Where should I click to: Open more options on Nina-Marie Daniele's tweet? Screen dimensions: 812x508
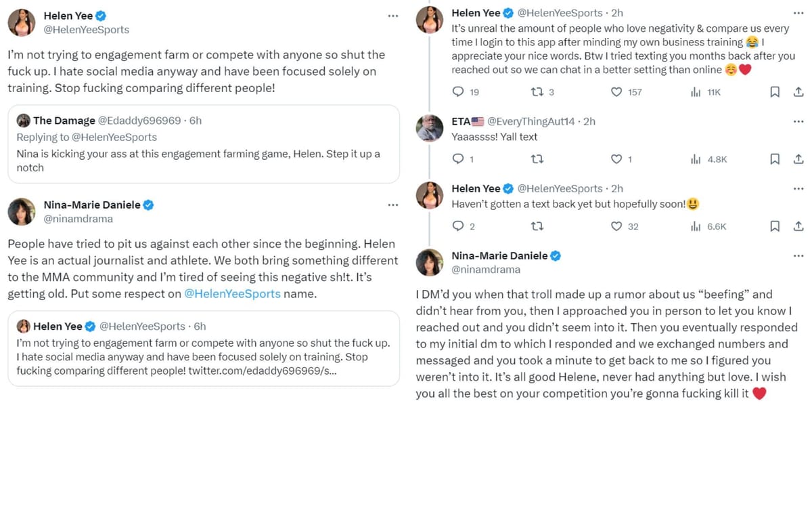click(x=393, y=205)
